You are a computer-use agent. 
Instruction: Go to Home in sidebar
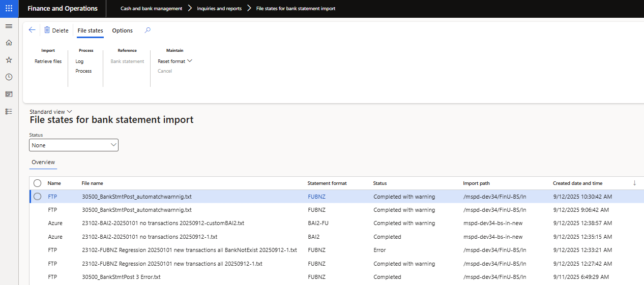(9, 43)
